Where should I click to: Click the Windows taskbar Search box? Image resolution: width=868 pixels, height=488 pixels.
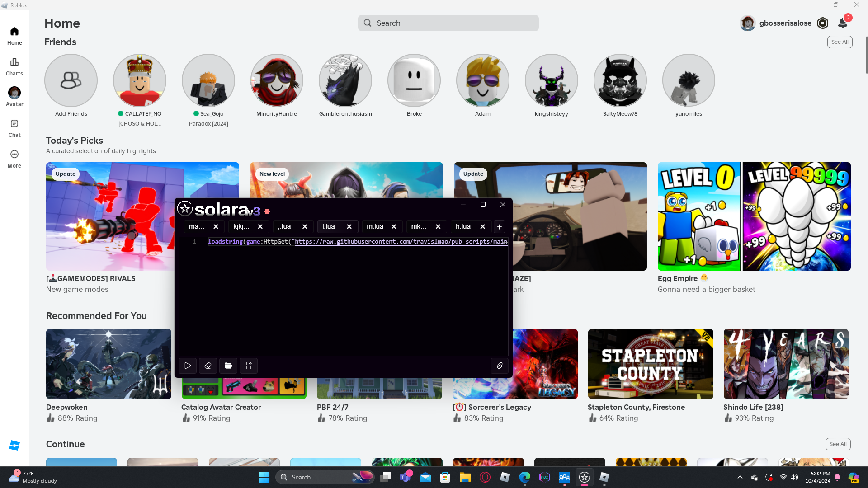coord(325,477)
